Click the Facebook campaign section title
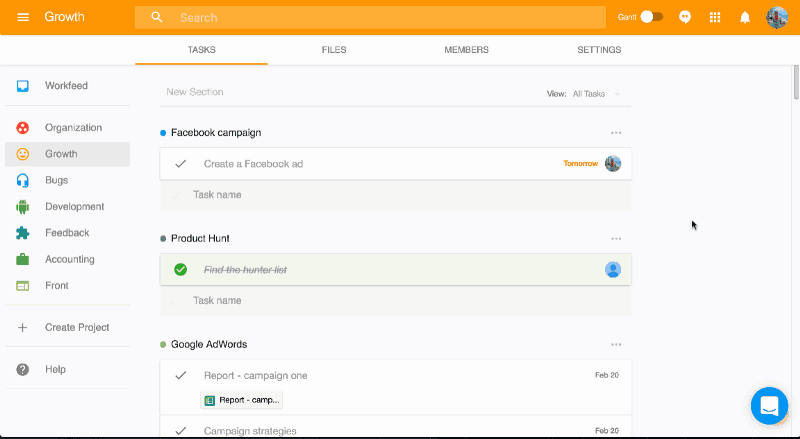Image resolution: width=800 pixels, height=439 pixels. coord(216,133)
